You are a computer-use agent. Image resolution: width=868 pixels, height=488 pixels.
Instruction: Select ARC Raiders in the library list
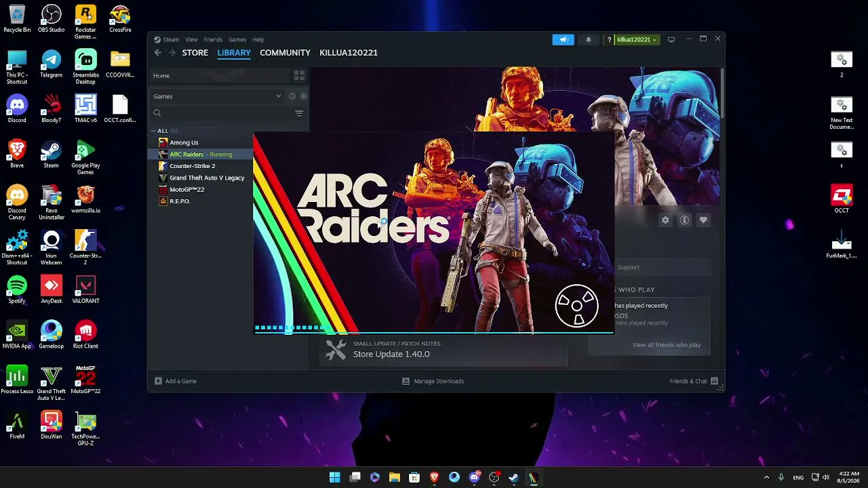pyautogui.click(x=201, y=154)
